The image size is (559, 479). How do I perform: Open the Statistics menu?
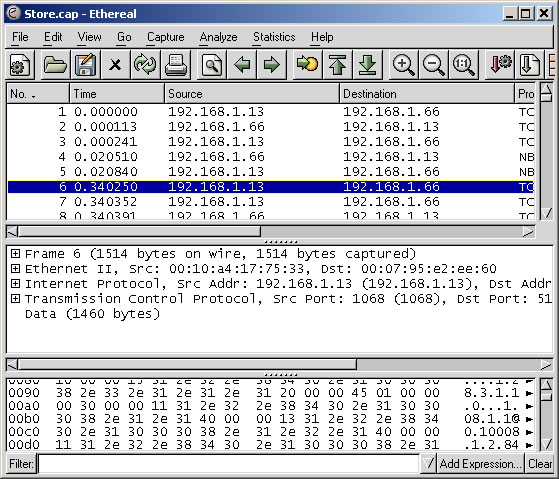(x=274, y=37)
